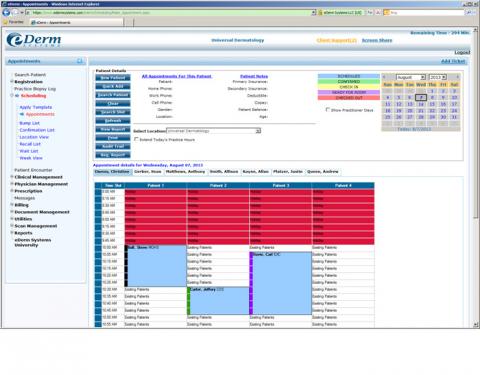Screen dimensions: 480x375
Task: Expand Clinical Management in sidebar
Action: 38,177
